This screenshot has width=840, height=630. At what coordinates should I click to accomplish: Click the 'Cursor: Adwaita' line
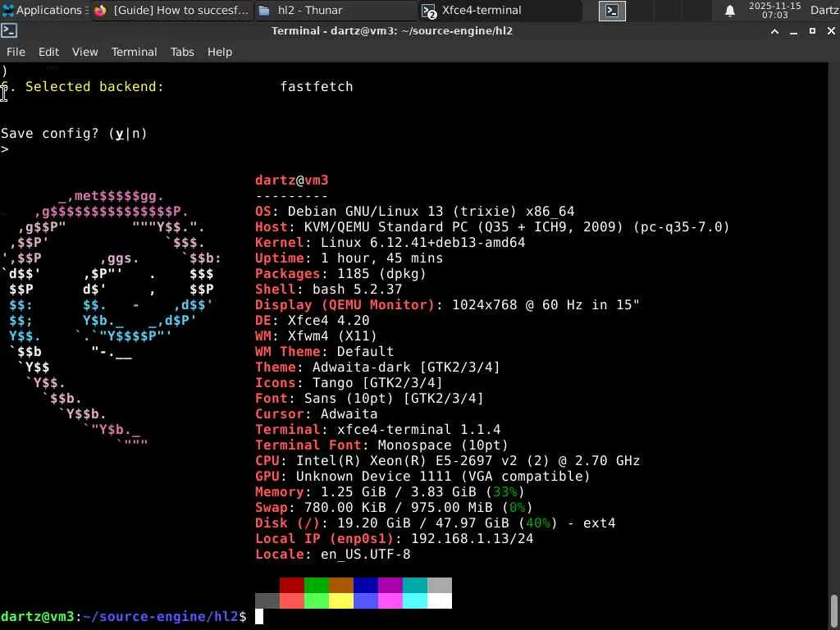(316, 413)
